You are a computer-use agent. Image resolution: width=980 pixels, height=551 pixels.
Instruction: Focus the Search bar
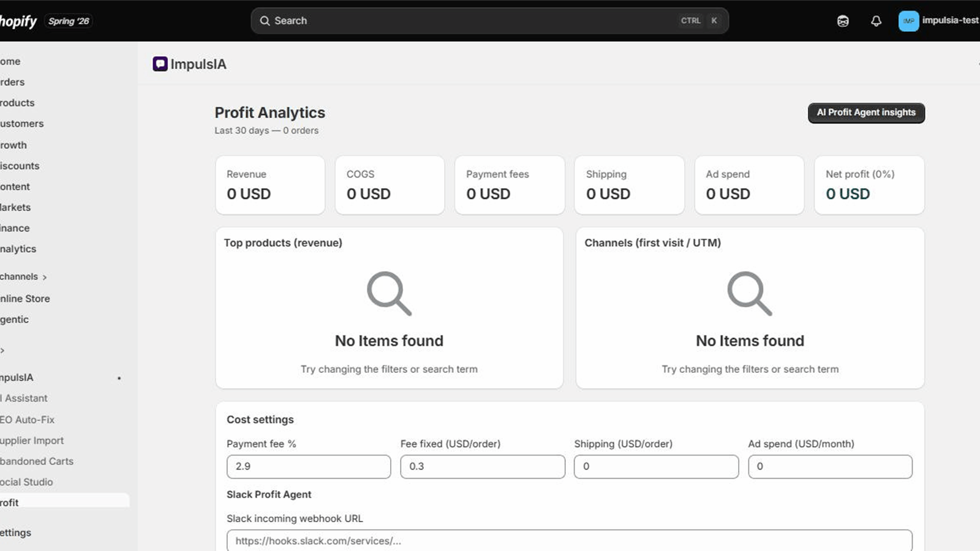pyautogui.click(x=489, y=21)
